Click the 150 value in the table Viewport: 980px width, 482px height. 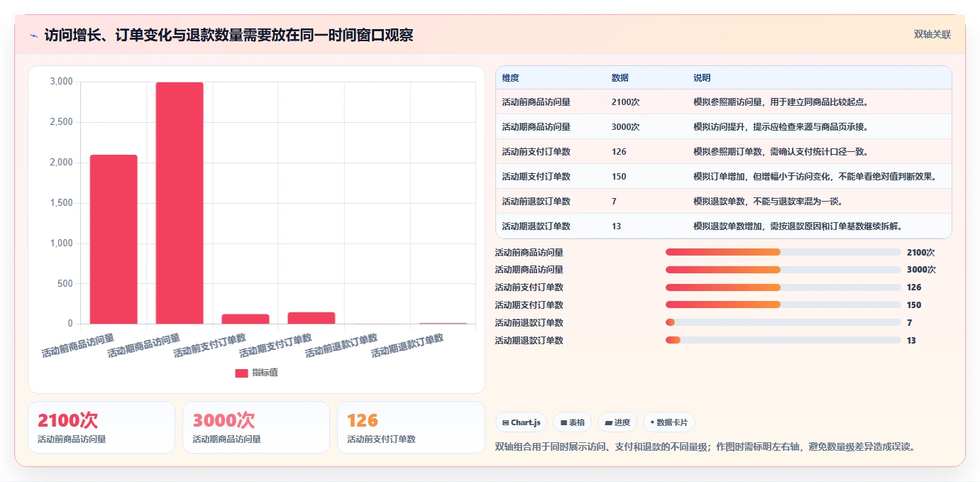[619, 177]
